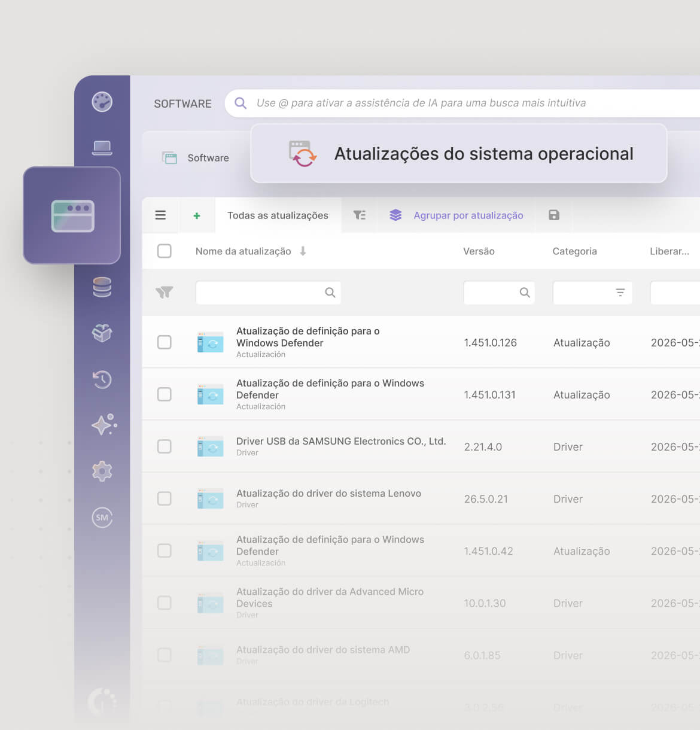Sort by the Categoria column header
Screen dimensions: 700x730
[x=574, y=251]
